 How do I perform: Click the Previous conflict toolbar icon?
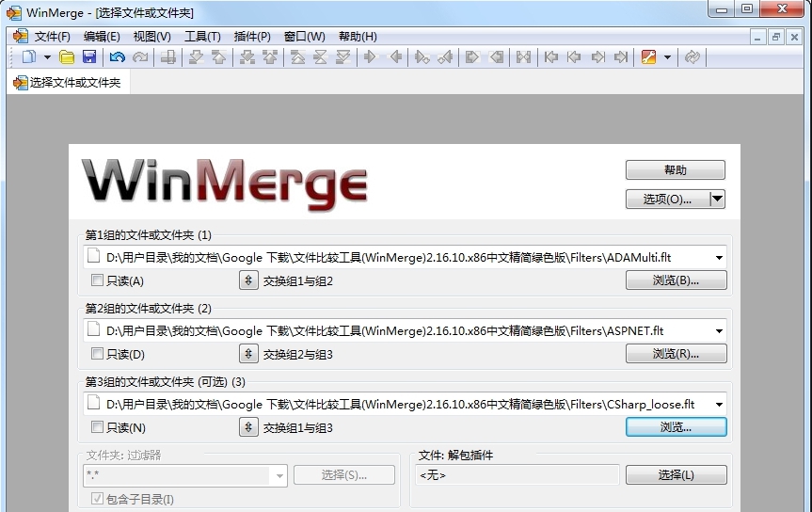coord(270,57)
